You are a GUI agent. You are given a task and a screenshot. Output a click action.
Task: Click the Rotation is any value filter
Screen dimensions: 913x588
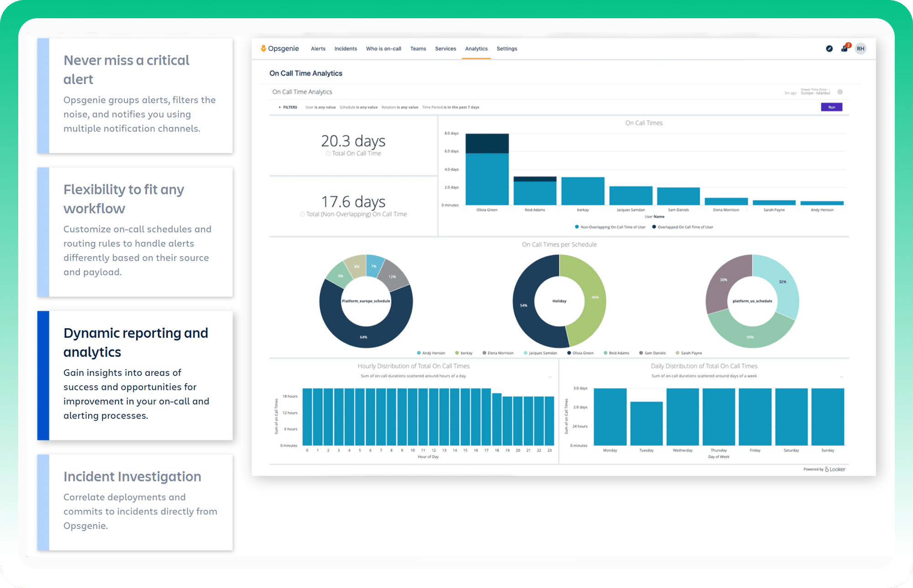coord(400,107)
